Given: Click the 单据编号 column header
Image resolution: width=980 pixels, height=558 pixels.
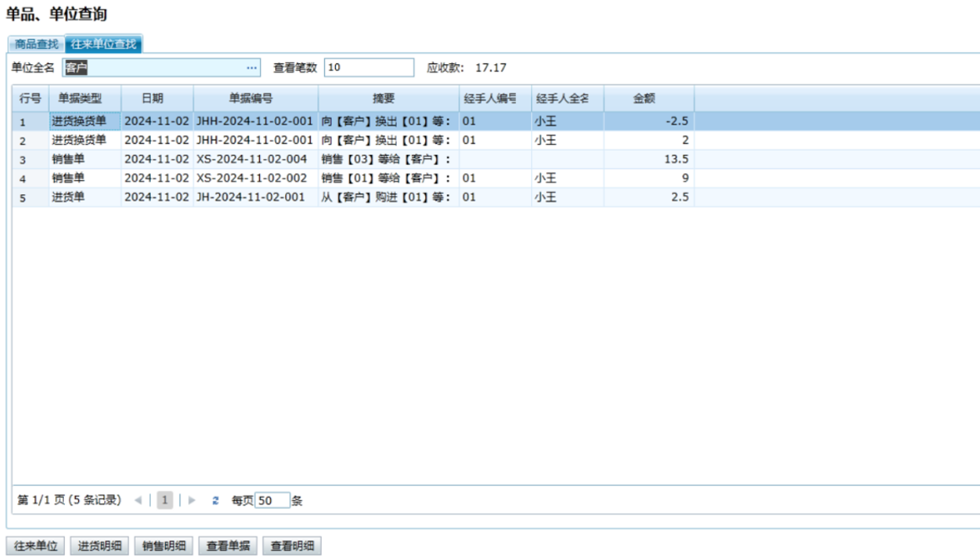Looking at the screenshot, I should [255, 99].
